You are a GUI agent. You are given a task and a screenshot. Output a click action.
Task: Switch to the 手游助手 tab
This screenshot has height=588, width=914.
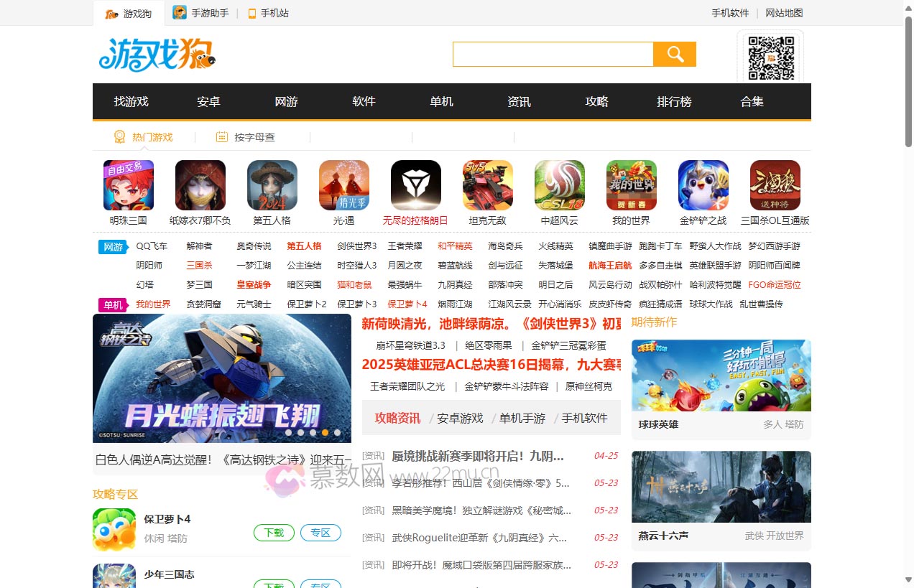coord(200,12)
